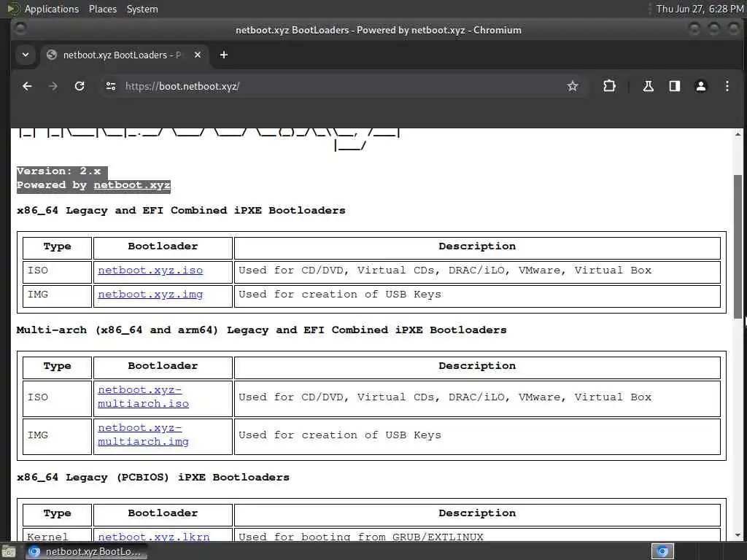Click the page vertical scrollbar thumb
Viewport: 747px width, 560px height.
point(738,246)
